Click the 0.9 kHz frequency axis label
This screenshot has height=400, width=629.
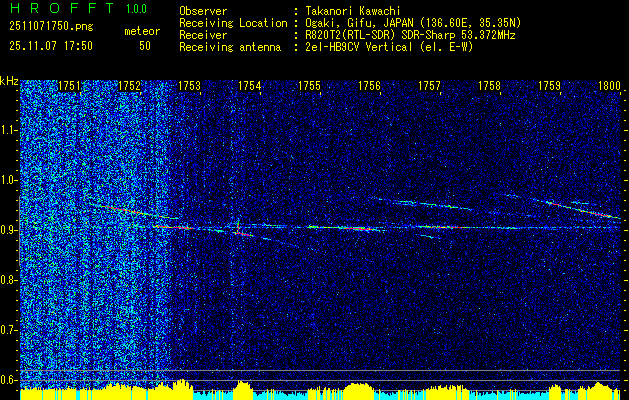click(8, 230)
